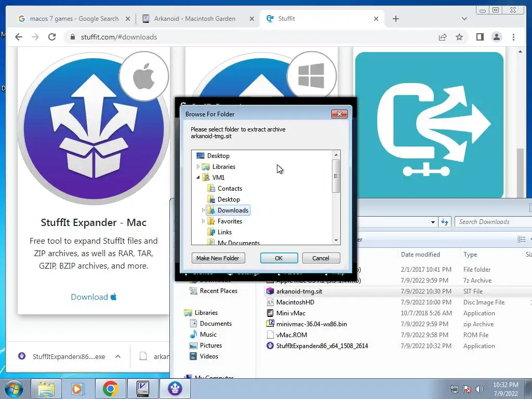Go back to the previous page in Chrome
Screen dimensions: 532x399
[19, 37]
